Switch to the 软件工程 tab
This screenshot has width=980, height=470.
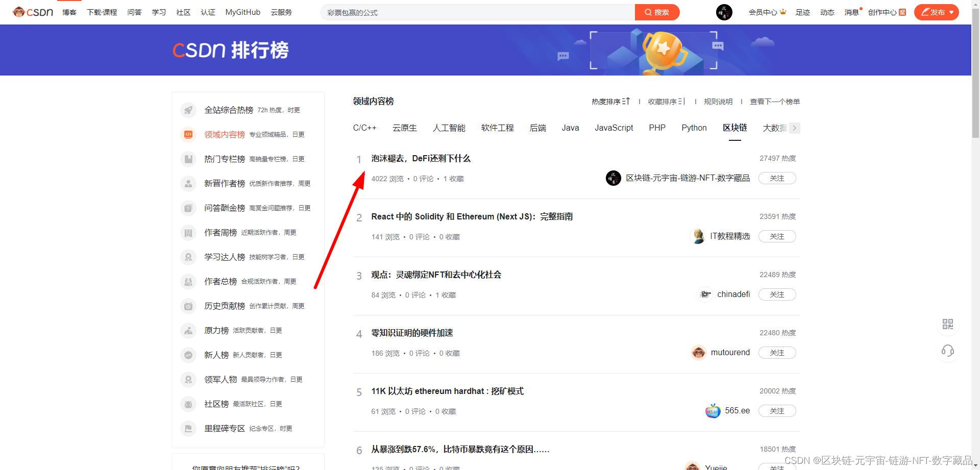[x=497, y=128]
